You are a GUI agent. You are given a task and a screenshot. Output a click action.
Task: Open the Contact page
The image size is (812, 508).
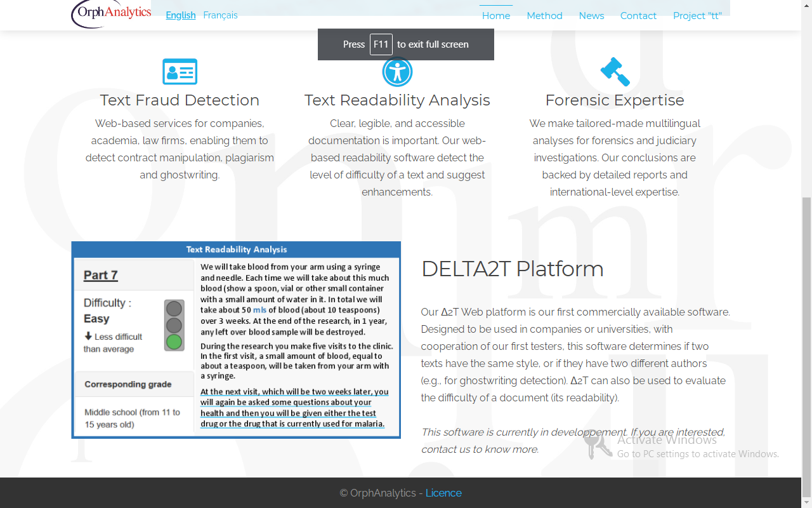(638, 16)
